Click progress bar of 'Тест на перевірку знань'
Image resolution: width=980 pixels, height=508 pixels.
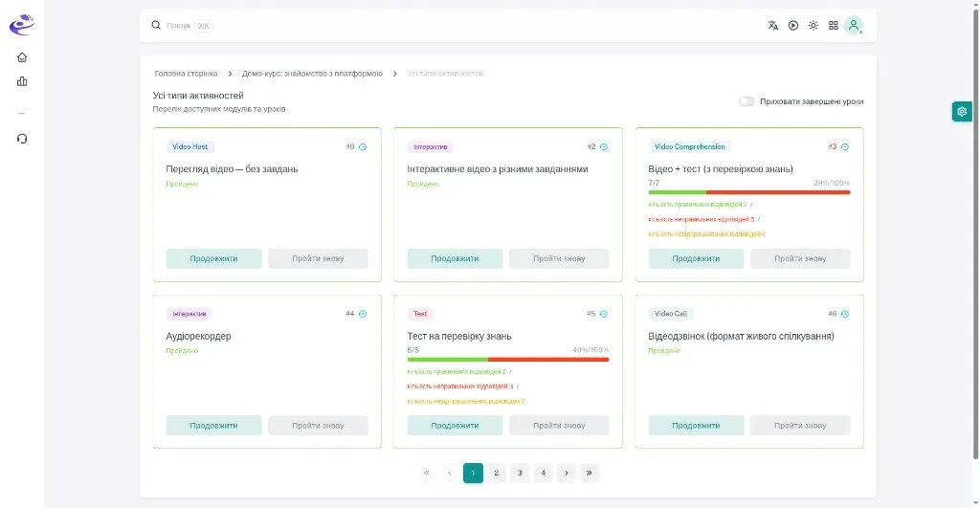pyautogui.click(x=508, y=360)
